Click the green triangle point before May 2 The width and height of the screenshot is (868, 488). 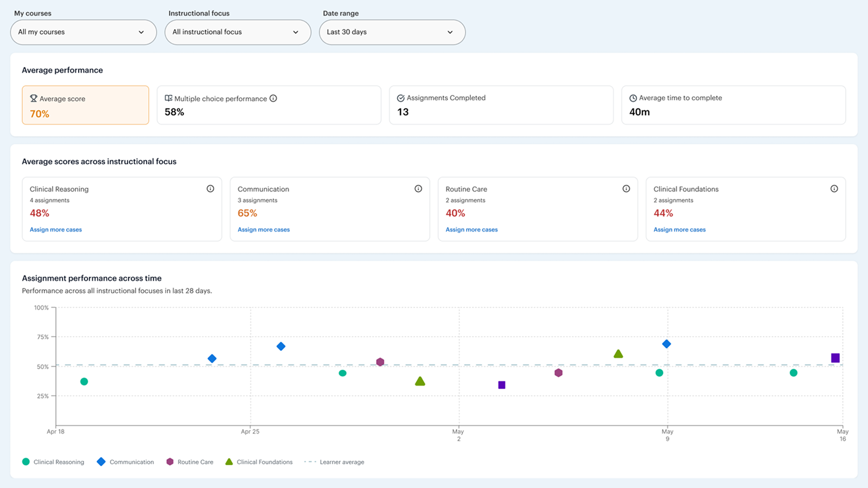pyautogui.click(x=420, y=381)
